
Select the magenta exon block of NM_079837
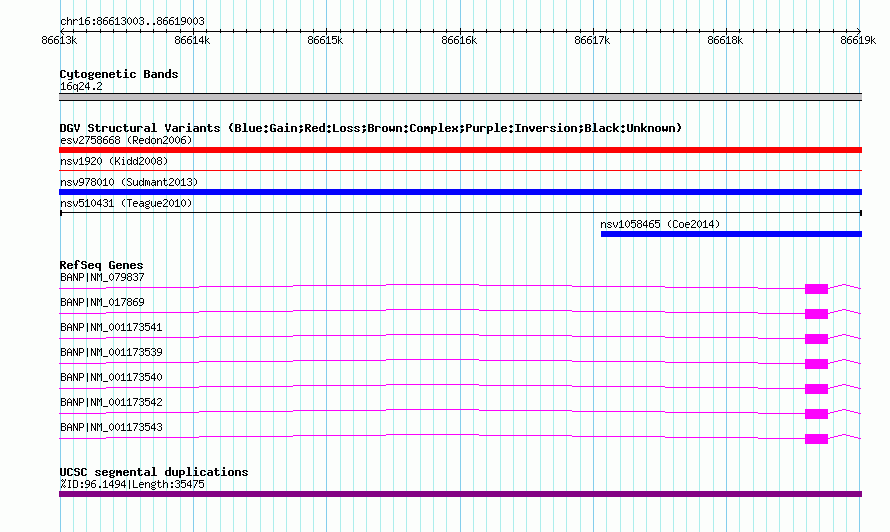point(816,289)
